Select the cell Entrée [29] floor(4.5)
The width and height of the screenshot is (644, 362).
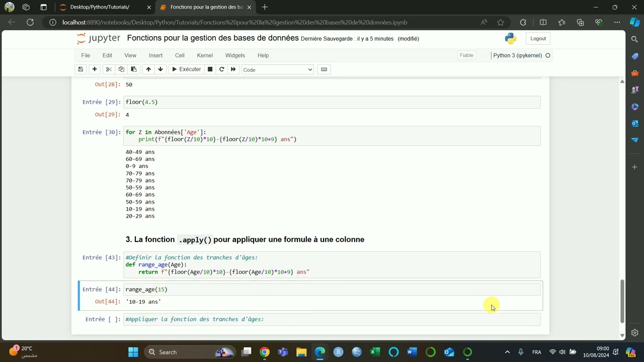pos(332,102)
